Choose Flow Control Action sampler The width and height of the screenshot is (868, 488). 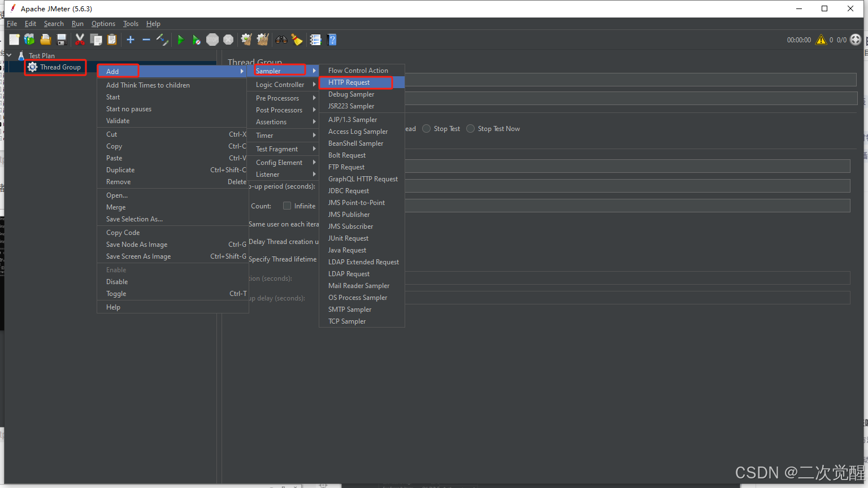(x=362, y=71)
